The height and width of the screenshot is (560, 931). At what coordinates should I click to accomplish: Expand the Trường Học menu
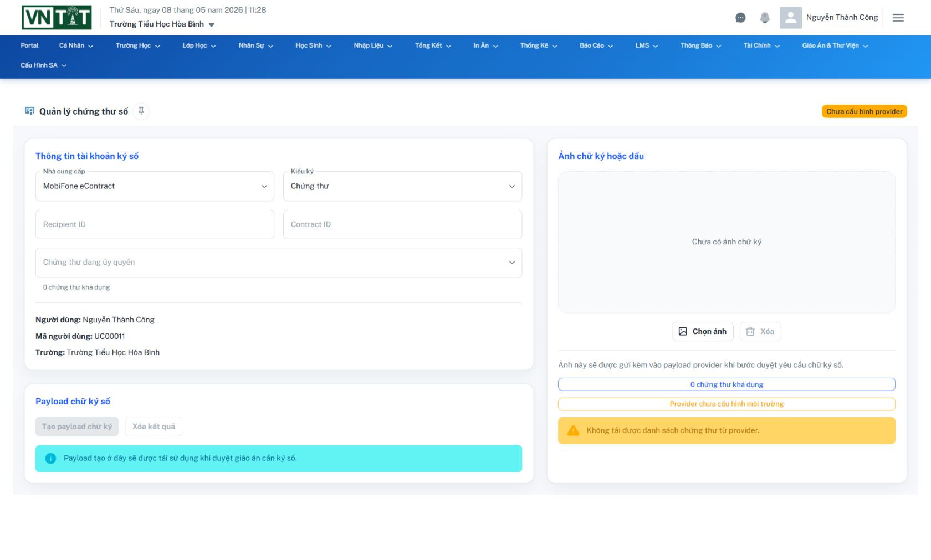point(138,45)
